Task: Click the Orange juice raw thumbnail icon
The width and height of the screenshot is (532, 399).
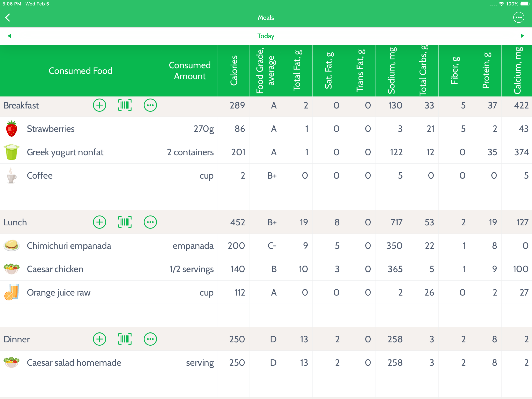Action: [11, 292]
